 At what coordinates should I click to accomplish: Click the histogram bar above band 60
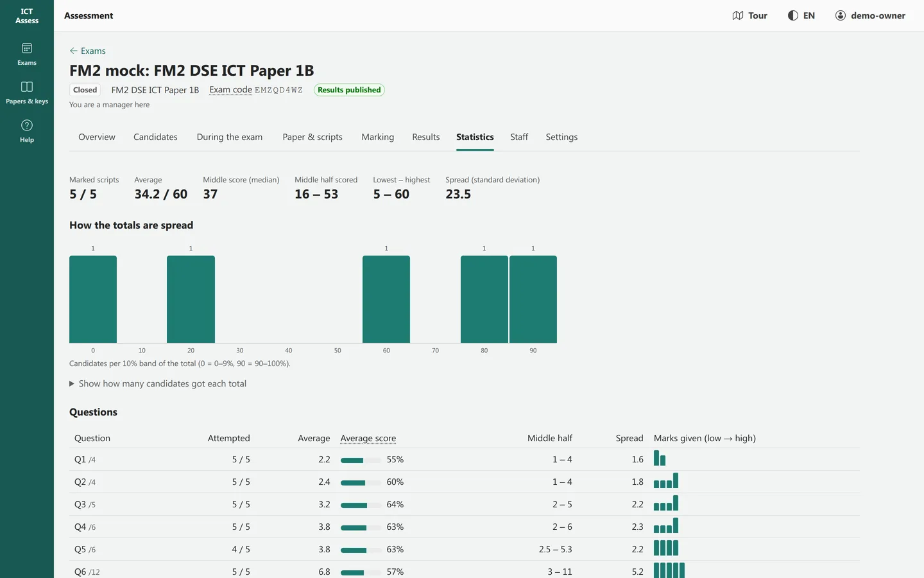pos(386,299)
